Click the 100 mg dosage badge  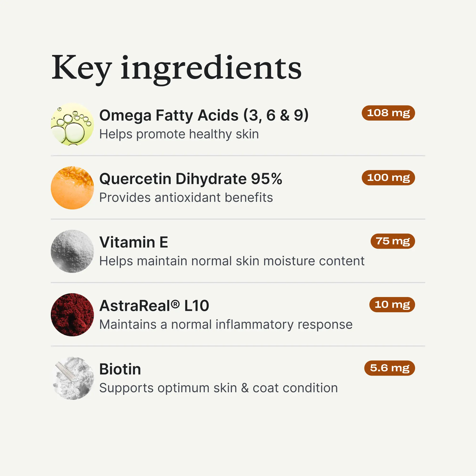click(x=388, y=178)
